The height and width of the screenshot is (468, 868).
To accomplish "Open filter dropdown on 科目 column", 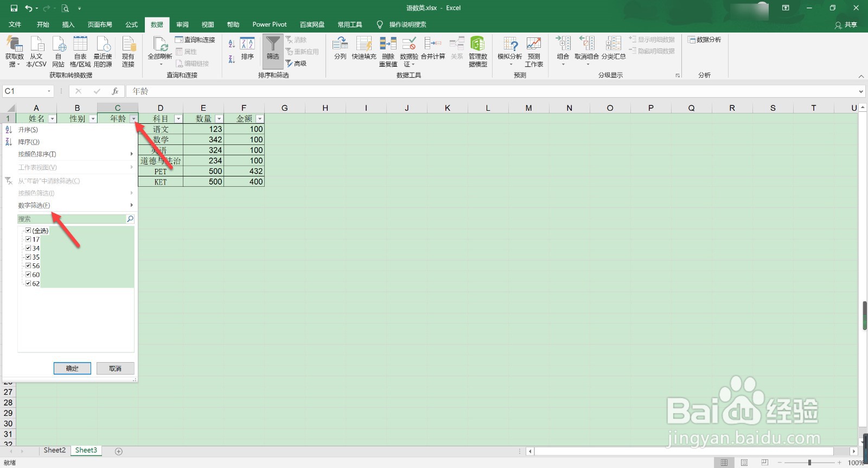I will [x=178, y=118].
